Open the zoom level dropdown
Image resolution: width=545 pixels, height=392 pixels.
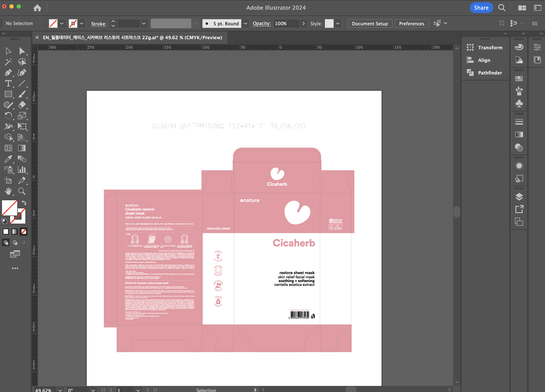tap(60, 390)
